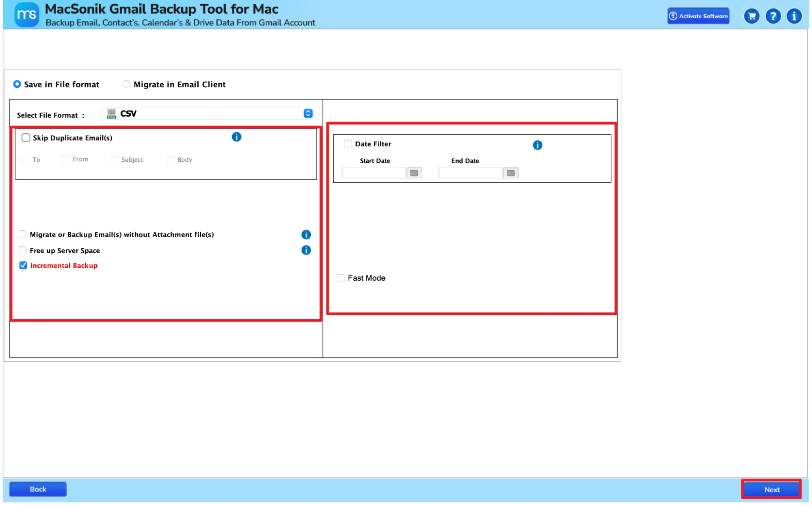Screen dimensions: 812x505
Task: Check the To duplicate criteria box
Action: pos(26,160)
